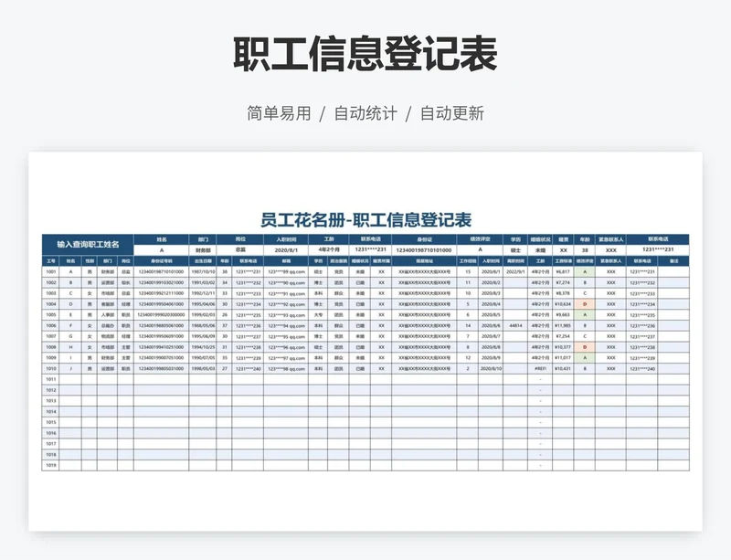Click ID number cell 123400198805061000
The height and width of the screenshot is (560, 731).
click(162, 325)
